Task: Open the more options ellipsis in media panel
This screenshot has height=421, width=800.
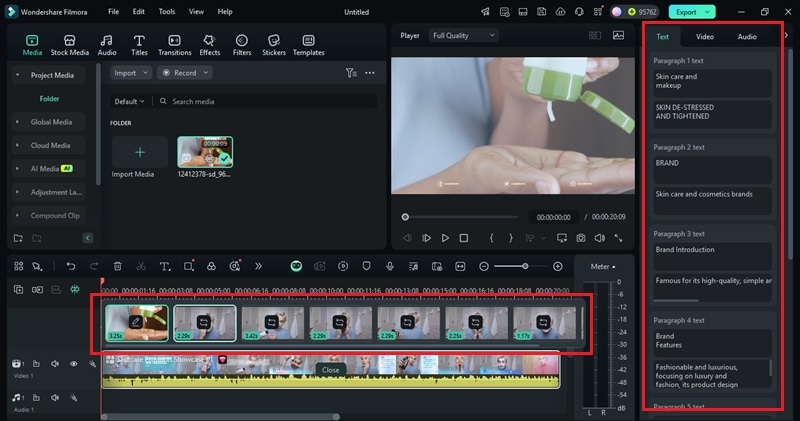Action: click(370, 73)
